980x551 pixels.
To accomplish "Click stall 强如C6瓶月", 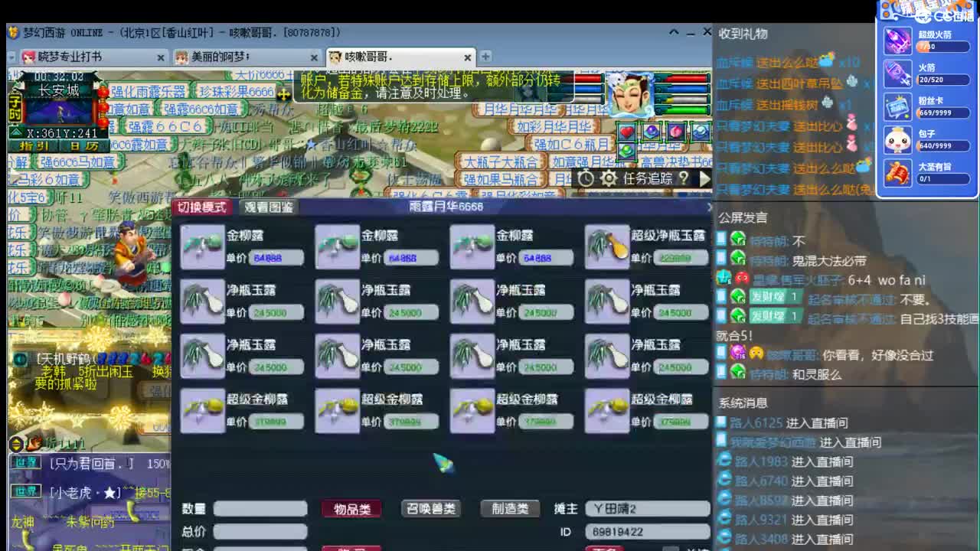I will point(571,144).
